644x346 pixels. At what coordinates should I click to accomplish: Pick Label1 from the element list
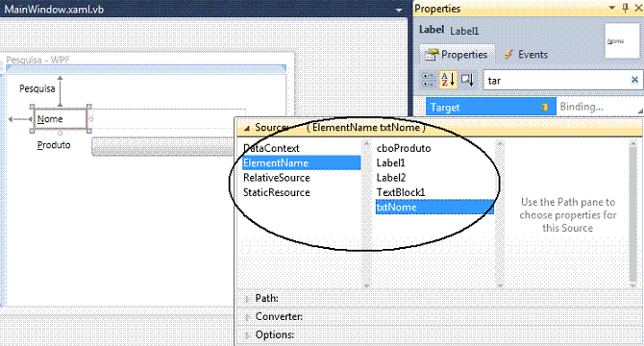tap(390, 163)
